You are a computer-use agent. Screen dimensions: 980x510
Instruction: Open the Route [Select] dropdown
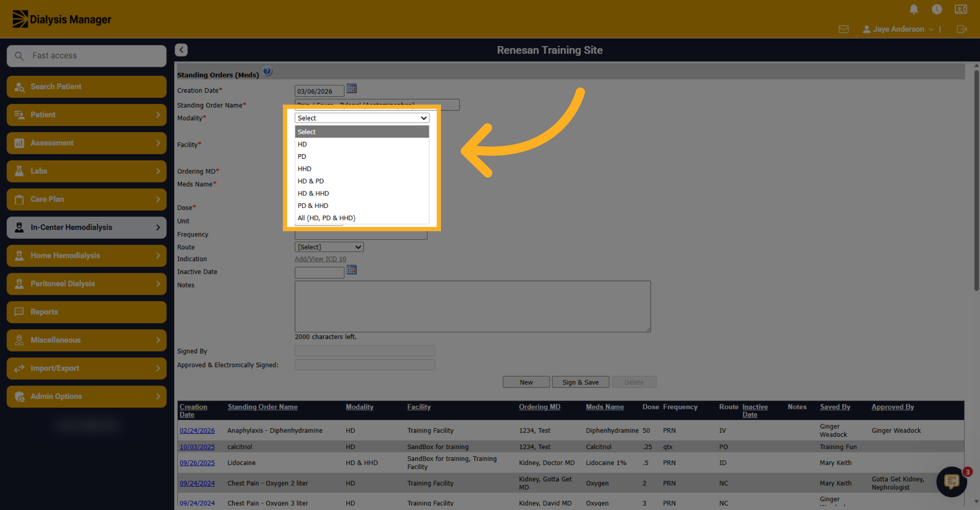point(329,247)
